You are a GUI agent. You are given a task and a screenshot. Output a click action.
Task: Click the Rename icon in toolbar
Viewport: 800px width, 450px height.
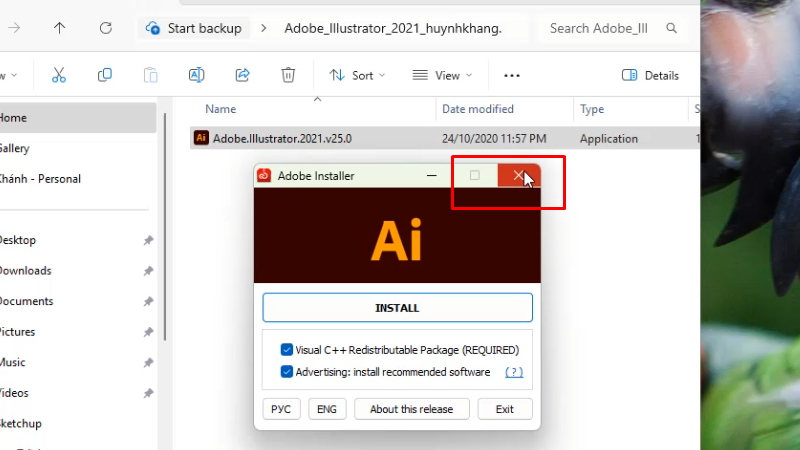(x=196, y=75)
